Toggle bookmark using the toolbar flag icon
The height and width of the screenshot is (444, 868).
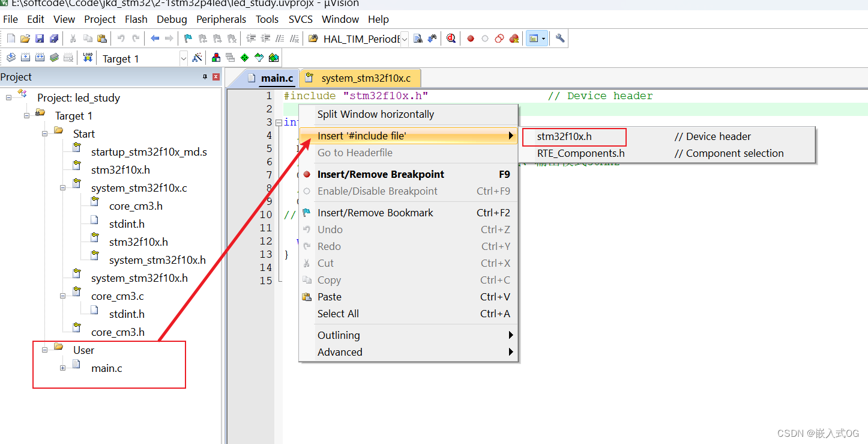click(188, 38)
